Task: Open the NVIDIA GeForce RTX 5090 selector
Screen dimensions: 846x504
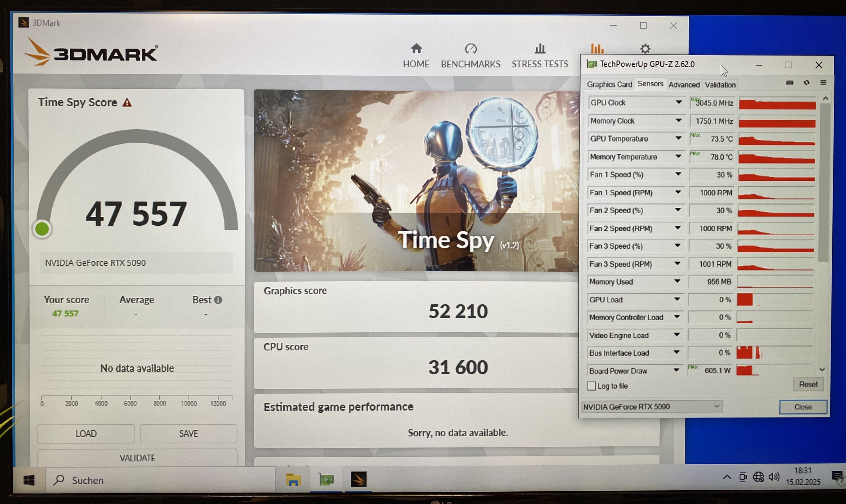Action: pos(652,407)
